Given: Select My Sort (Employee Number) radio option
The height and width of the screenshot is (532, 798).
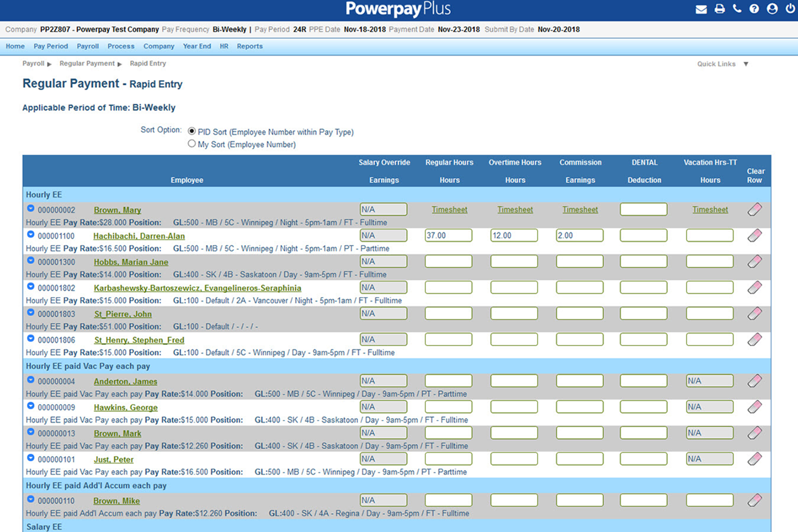Looking at the screenshot, I should click(x=192, y=143).
